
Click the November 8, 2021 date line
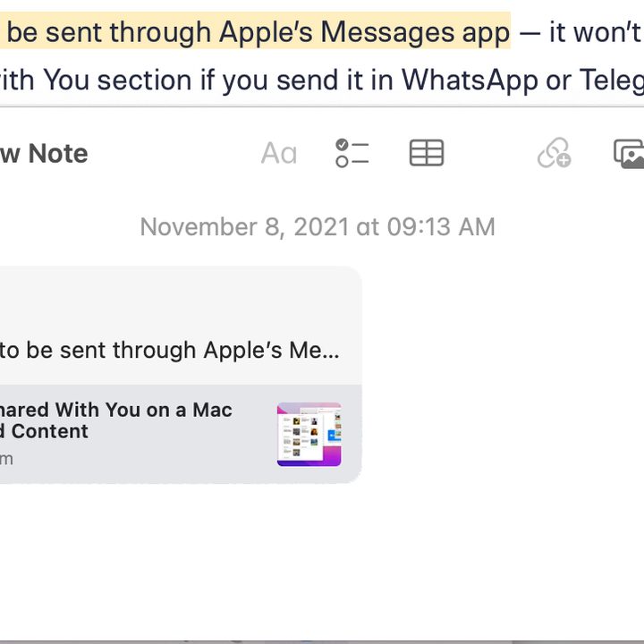coord(318,226)
